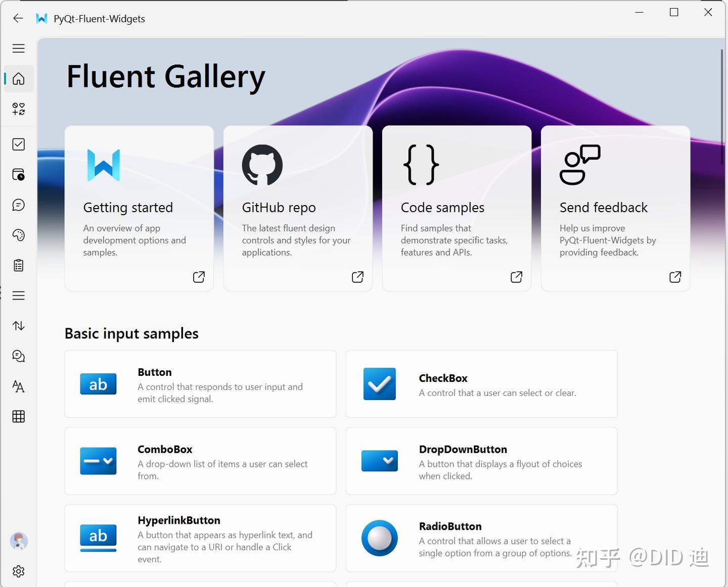
Task: Open the Basic Input page icon
Action: tap(18, 144)
